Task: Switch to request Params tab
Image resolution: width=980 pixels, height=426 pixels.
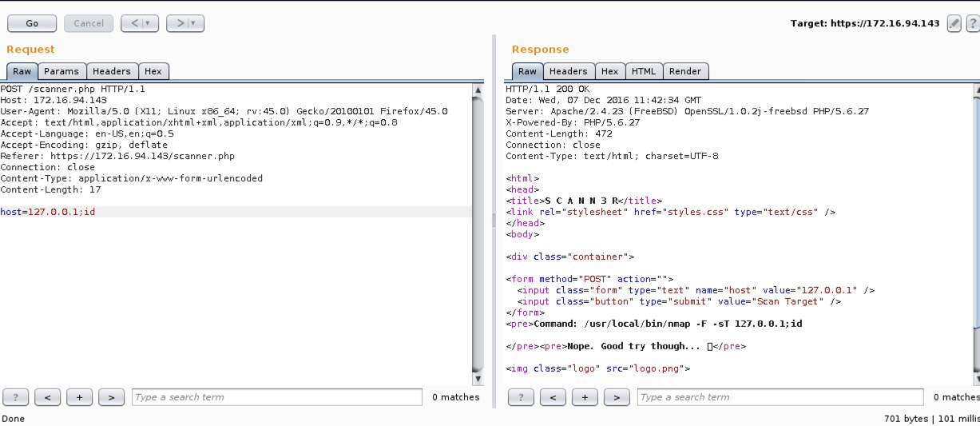Action: coord(61,71)
